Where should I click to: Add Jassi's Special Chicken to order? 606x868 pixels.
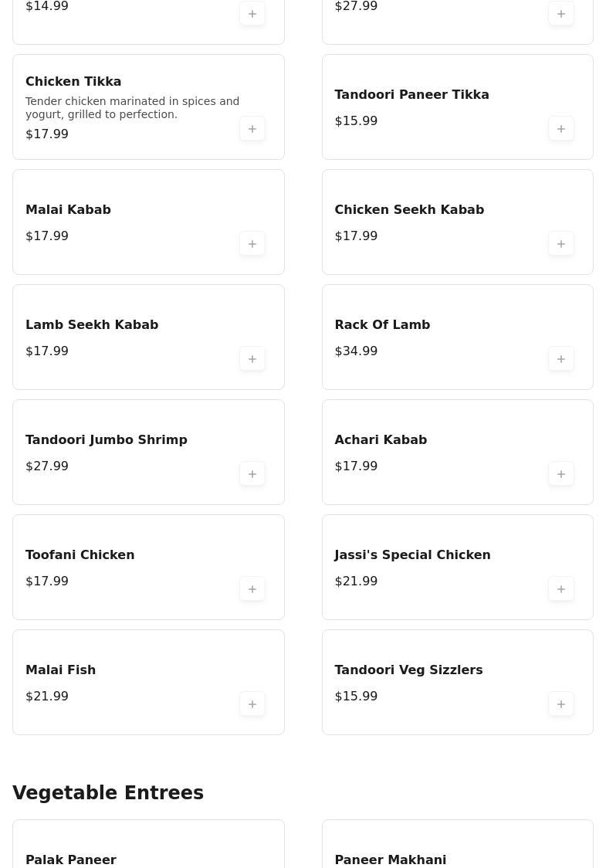[561, 589]
